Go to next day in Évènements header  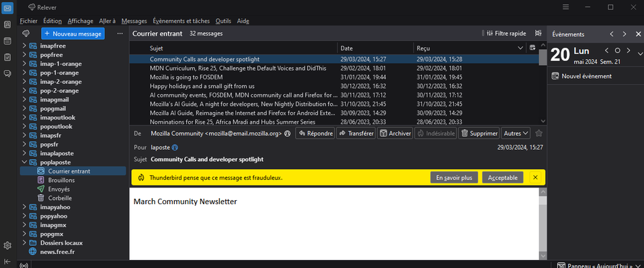pyautogui.click(x=625, y=34)
